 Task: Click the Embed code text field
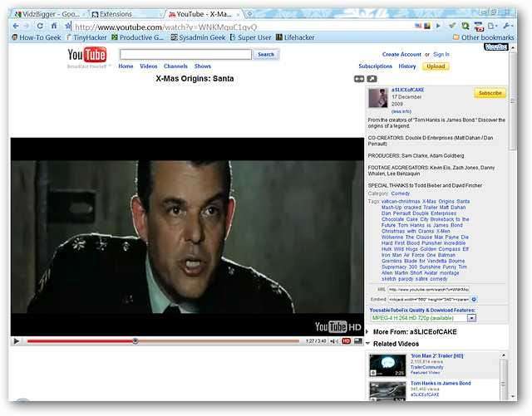pos(429,300)
